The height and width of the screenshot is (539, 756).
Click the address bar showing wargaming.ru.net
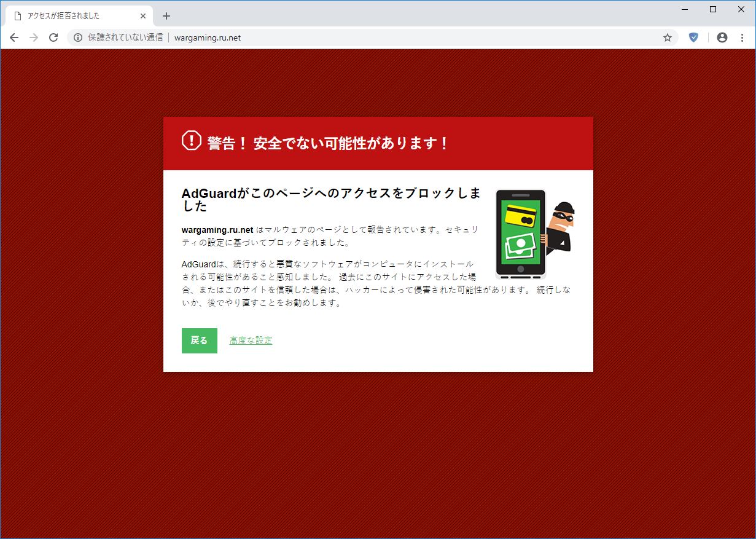(372, 37)
